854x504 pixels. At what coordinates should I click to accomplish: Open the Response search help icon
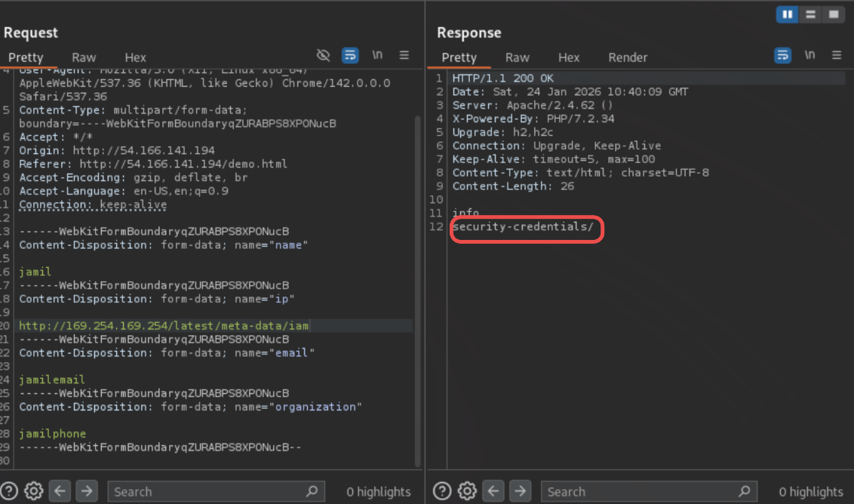(x=443, y=491)
